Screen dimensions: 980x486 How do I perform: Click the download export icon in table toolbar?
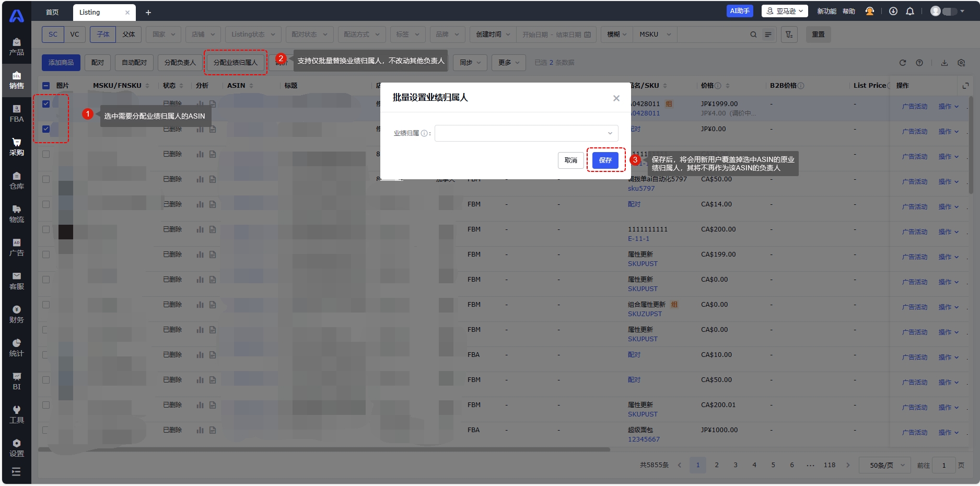coord(944,63)
